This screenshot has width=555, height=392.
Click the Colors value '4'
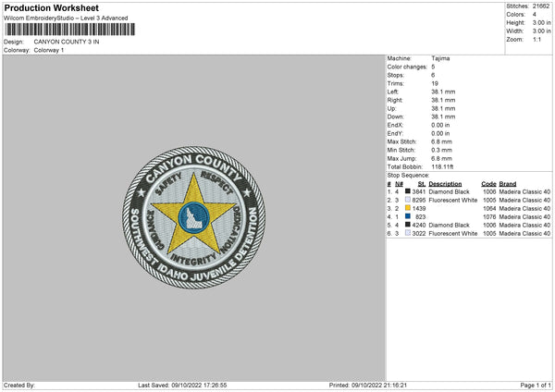pos(535,15)
